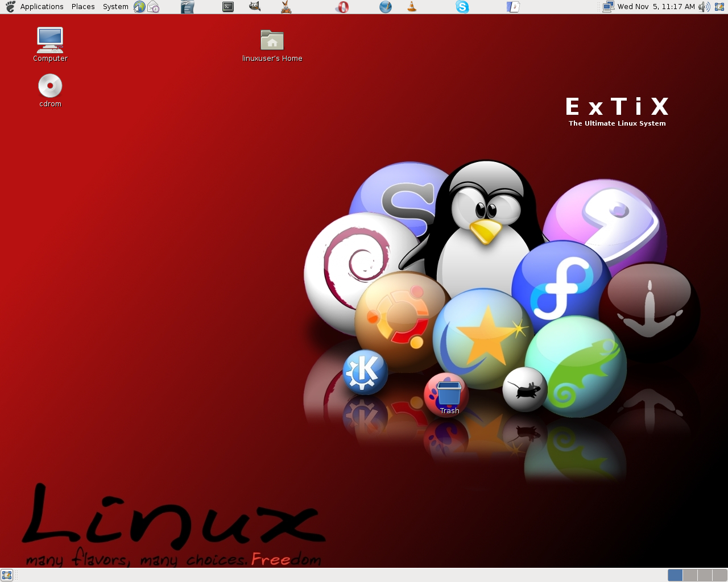Start GIMP from the top panel

pos(255,7)
